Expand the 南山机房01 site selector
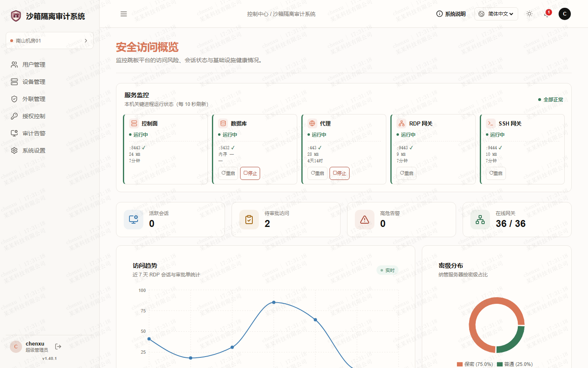The image size is (588, 368). [49, 40]
